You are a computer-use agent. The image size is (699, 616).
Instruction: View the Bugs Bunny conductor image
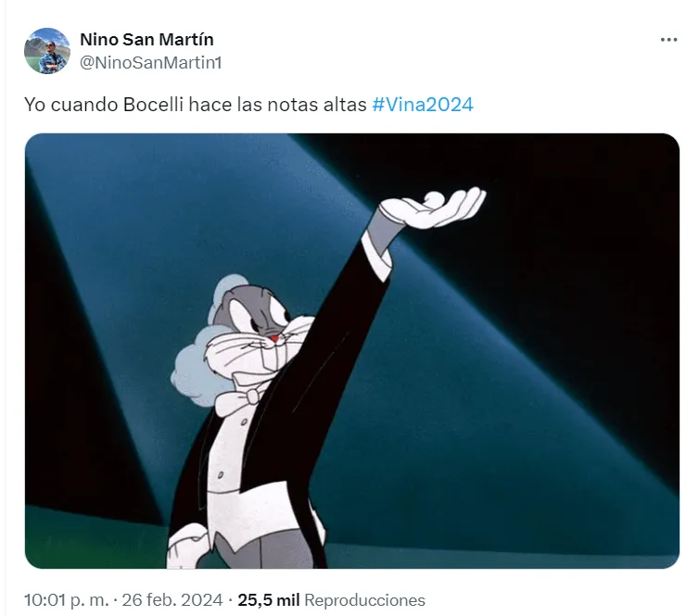pos(352,350)
